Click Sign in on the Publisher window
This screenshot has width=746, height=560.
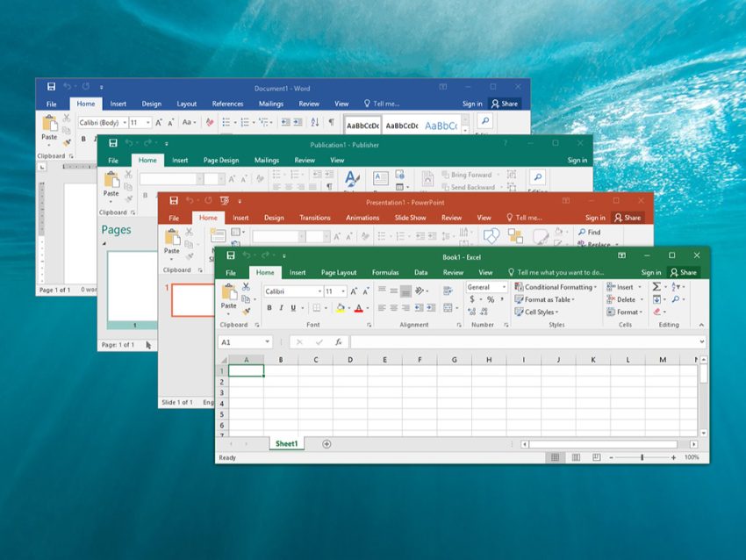click(x=577, y=161)
